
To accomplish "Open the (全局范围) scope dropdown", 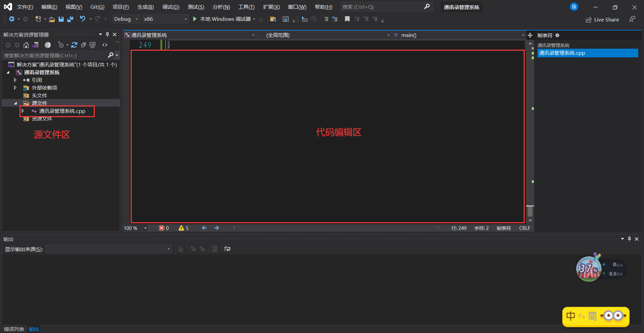I will [x=324, y=35].
